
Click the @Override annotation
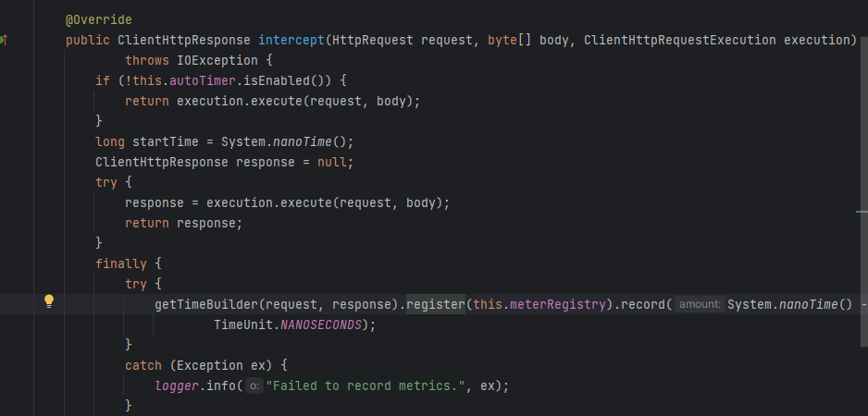[x=99, y=20]
